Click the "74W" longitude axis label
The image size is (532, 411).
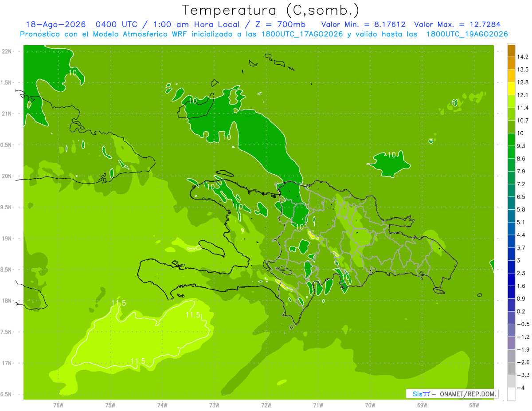162,405
